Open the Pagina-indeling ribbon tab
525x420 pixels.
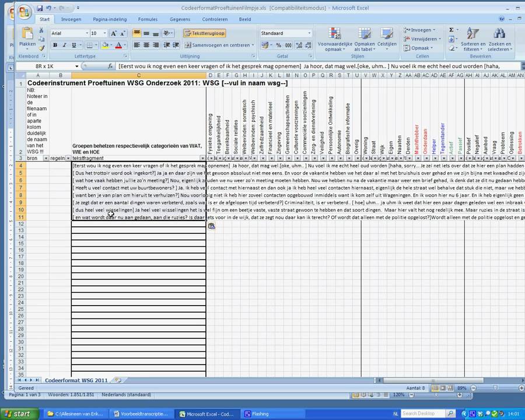click(110, 19)
